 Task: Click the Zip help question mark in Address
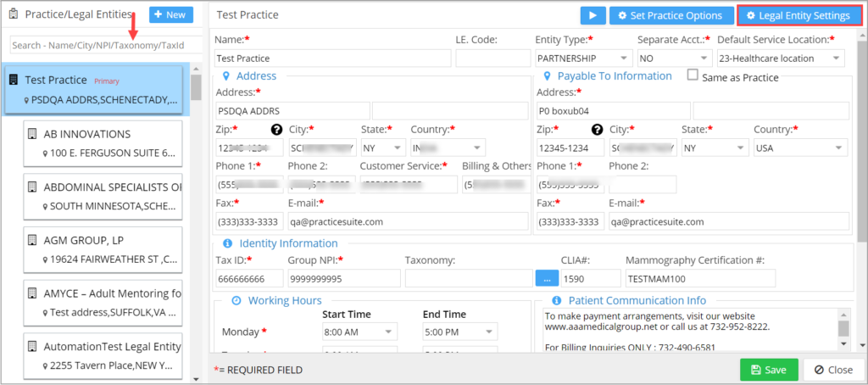tap(277, 130)
